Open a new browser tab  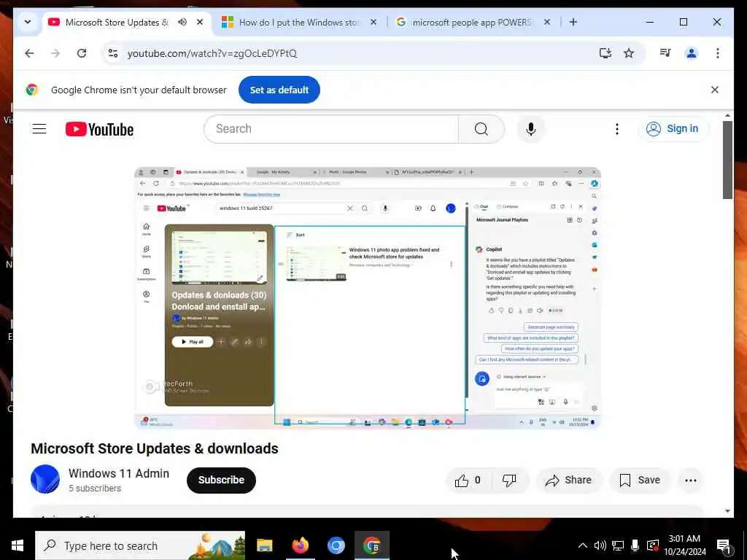[x=573, y=22]
